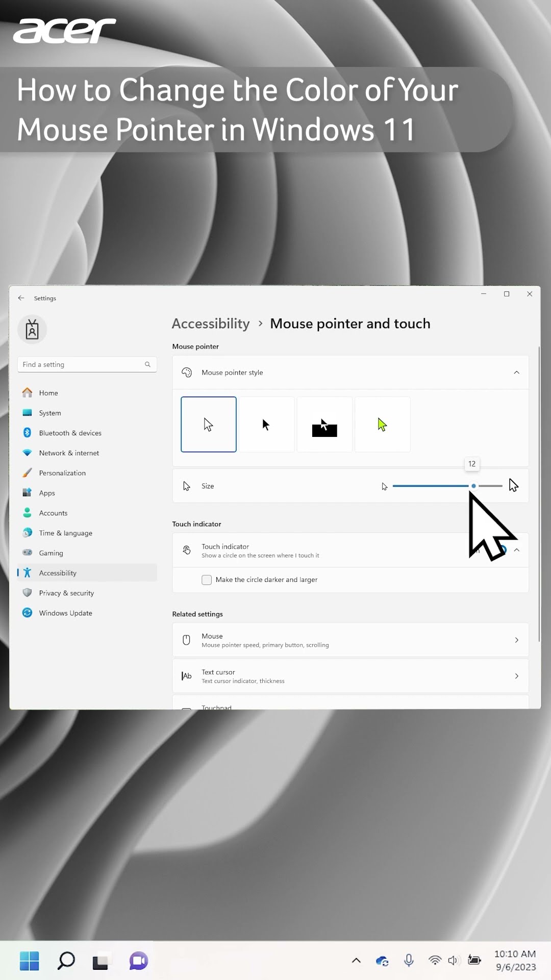
Task: Go to Accessibility breadcrumb link
Action: [x=211, y=324]
